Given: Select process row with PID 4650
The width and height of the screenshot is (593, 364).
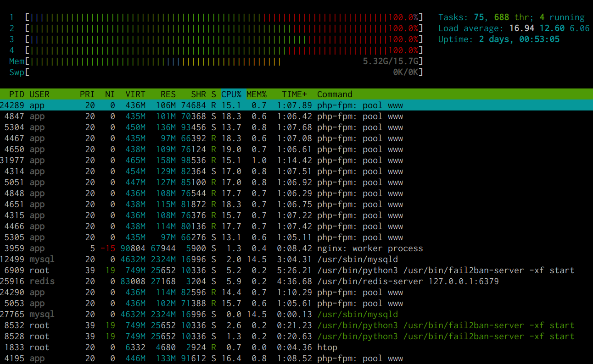Looking at the screenshot, I should pos(296,149).
